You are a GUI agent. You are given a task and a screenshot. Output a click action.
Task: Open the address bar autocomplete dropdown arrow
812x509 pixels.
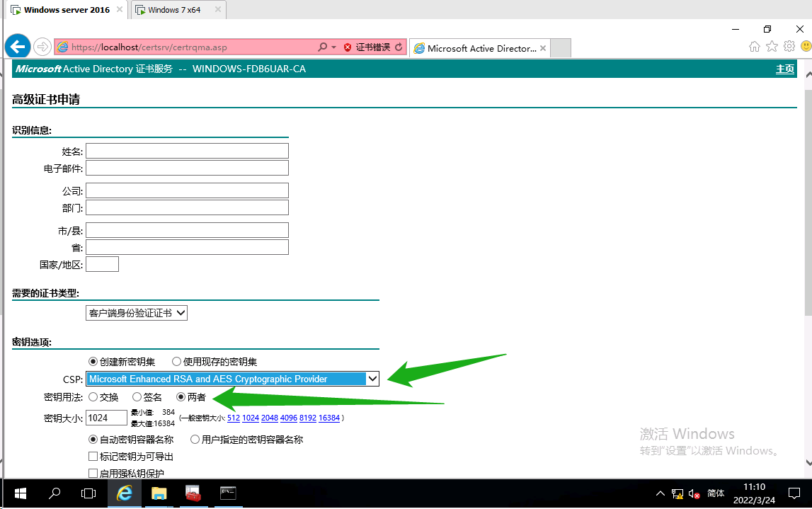coord(334,47)
